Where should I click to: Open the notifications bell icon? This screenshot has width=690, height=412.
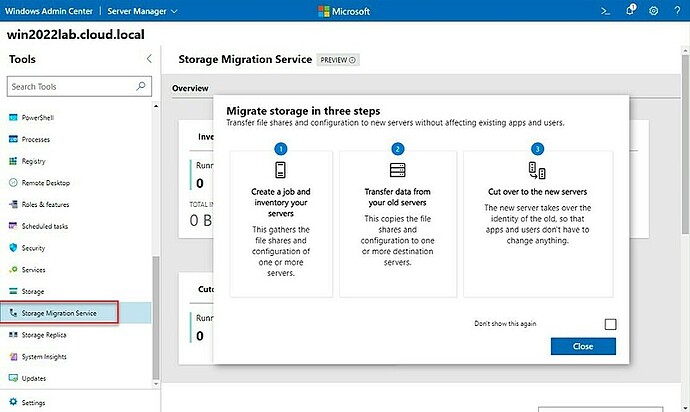coord(631,10)
